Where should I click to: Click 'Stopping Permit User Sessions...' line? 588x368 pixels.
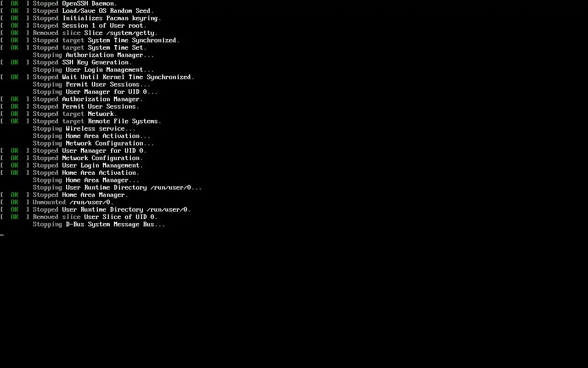click(92, 85)
